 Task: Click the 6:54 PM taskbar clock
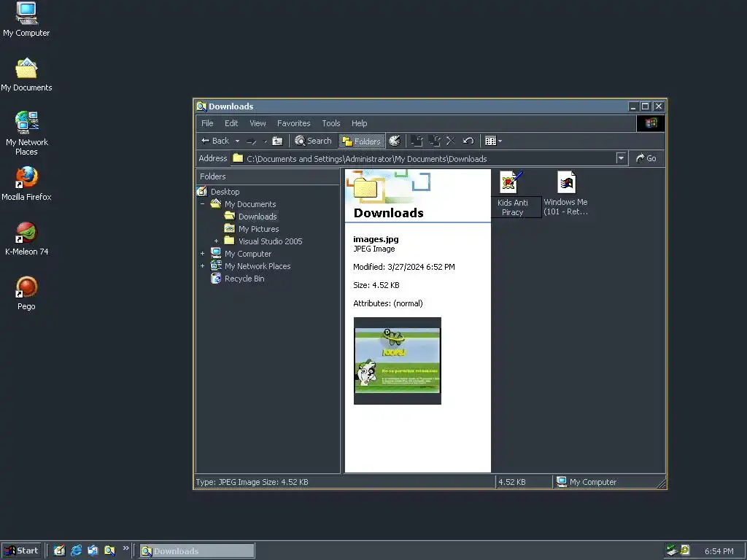coord(719,551)
